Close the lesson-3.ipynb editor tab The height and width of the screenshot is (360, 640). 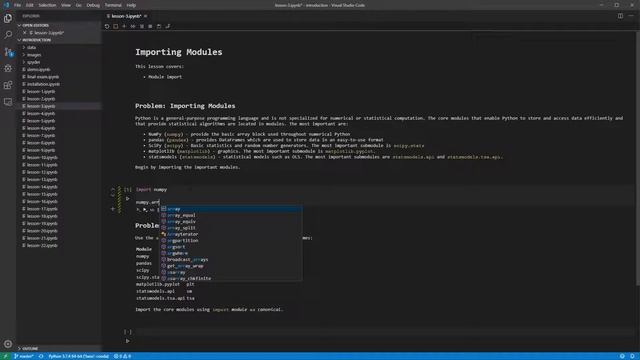click(x=145, y=16)
